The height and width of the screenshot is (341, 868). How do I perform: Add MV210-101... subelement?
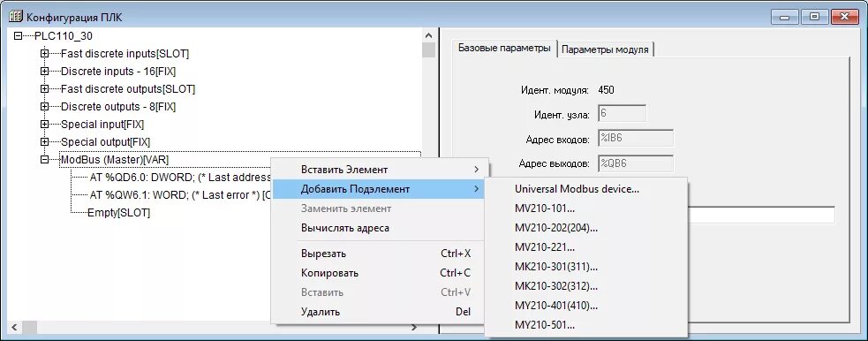tap(585, 208)
